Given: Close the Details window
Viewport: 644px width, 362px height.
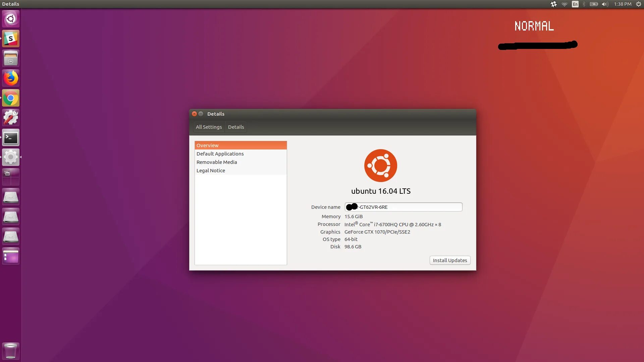Looking at the screenshot, I should [194, 114].
